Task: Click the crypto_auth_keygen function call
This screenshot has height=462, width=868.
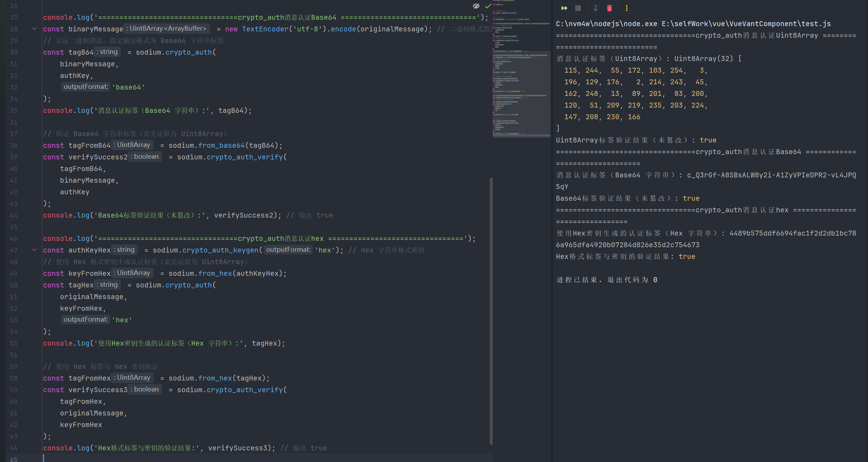Action: (220, 250)
